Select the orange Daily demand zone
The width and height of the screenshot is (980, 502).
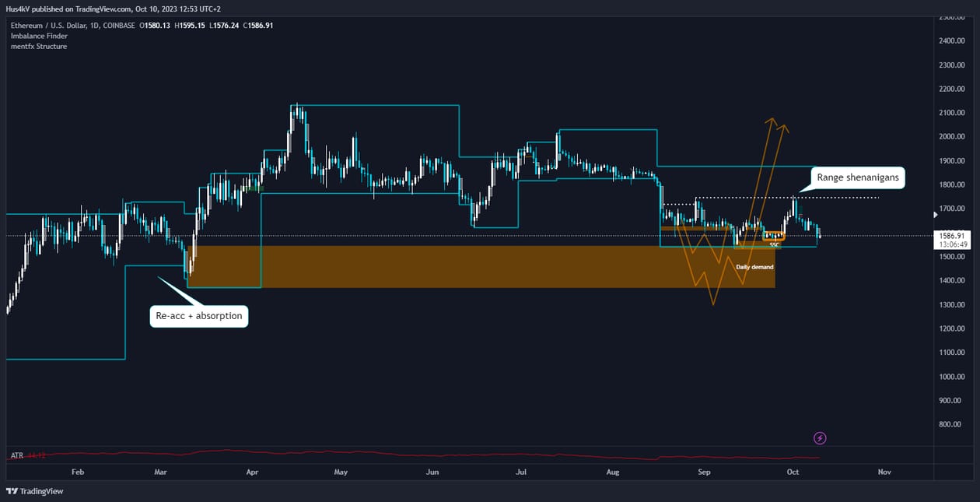(482, 267)
